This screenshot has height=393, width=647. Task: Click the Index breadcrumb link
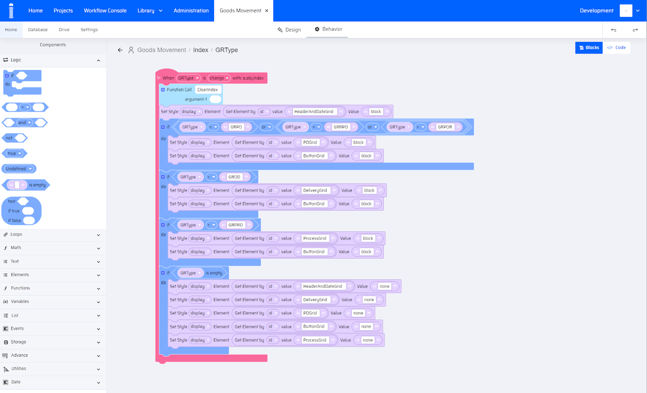click(x=201, y=50)
